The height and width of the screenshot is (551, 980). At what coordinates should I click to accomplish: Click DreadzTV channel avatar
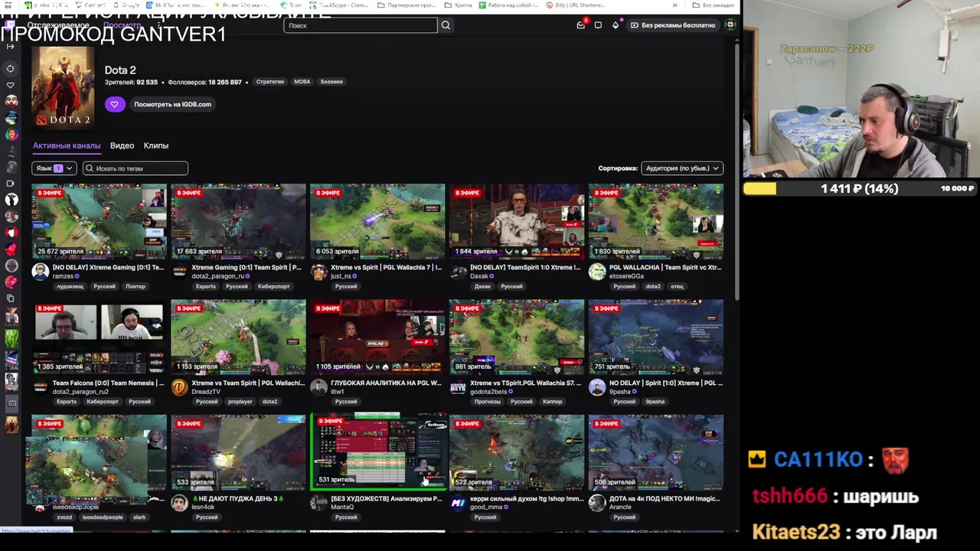pyautogui.click(x=179, y=387)
